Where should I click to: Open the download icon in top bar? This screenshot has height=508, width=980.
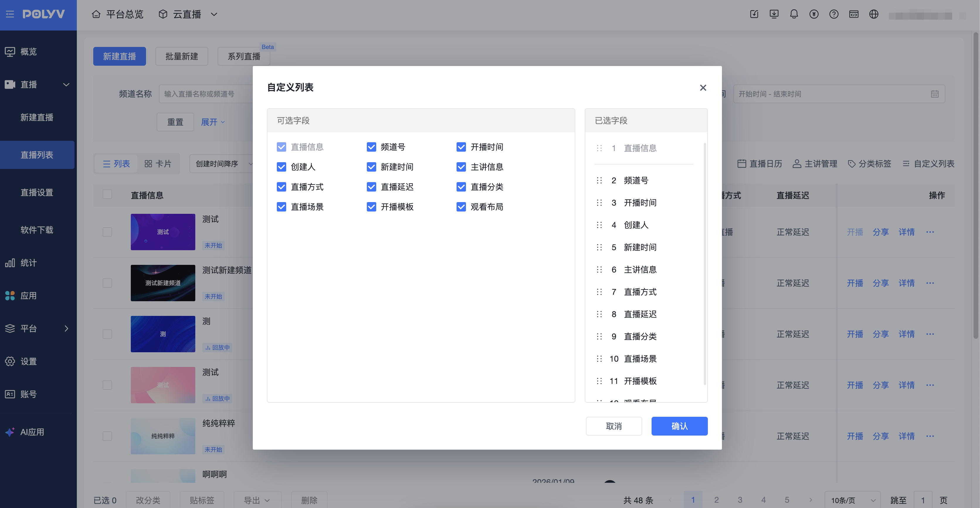tap(774, 14)
